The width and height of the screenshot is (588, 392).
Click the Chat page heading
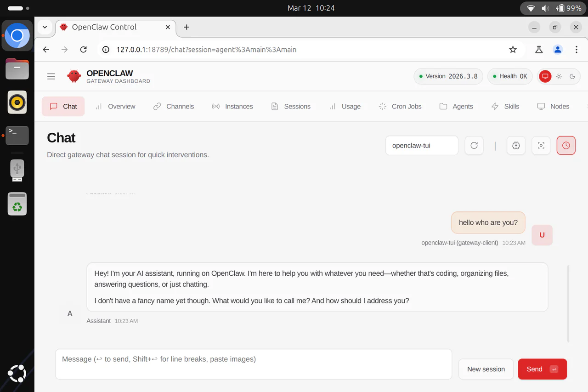[61, 138]
